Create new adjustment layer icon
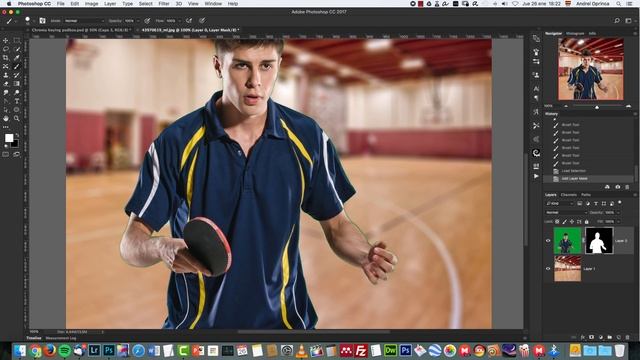This screenshot has width=640, height=360. 600,337
